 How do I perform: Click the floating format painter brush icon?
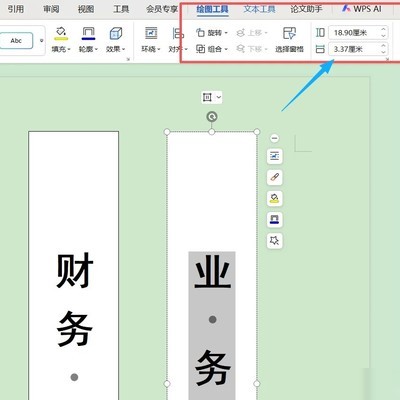[x=275, y=177]
